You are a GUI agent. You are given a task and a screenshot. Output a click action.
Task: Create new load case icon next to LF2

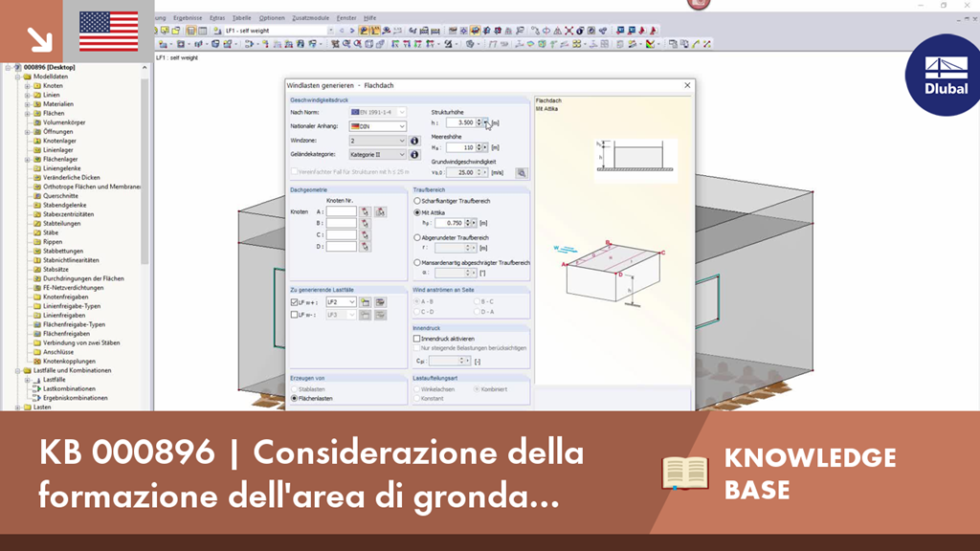(365, 302)
